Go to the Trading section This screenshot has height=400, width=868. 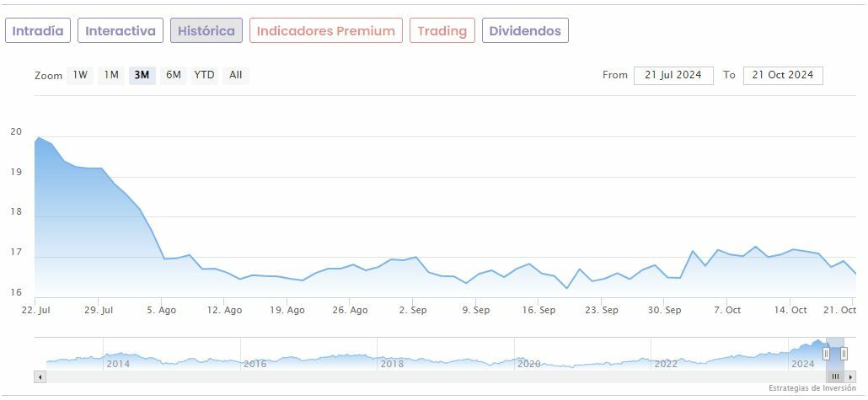(442, 31)
